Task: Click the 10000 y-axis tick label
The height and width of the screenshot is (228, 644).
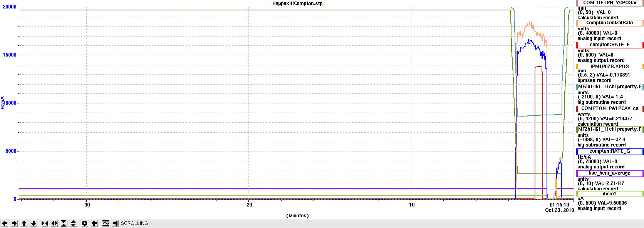Action: point(10,103)
